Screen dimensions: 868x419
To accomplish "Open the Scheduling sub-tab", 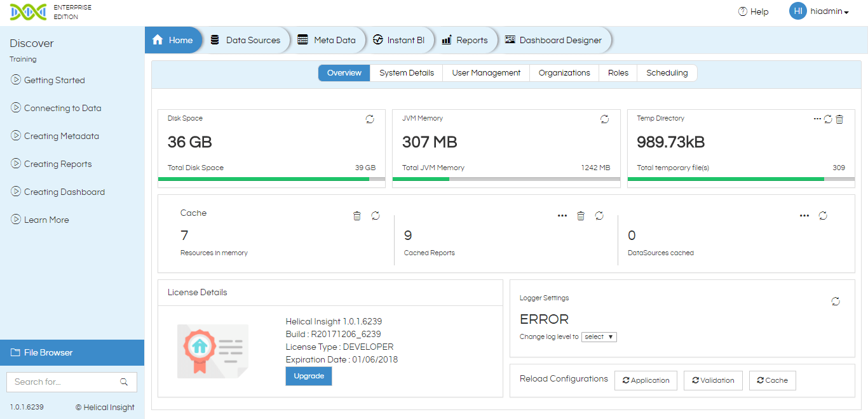I will [x=667, y=73].
